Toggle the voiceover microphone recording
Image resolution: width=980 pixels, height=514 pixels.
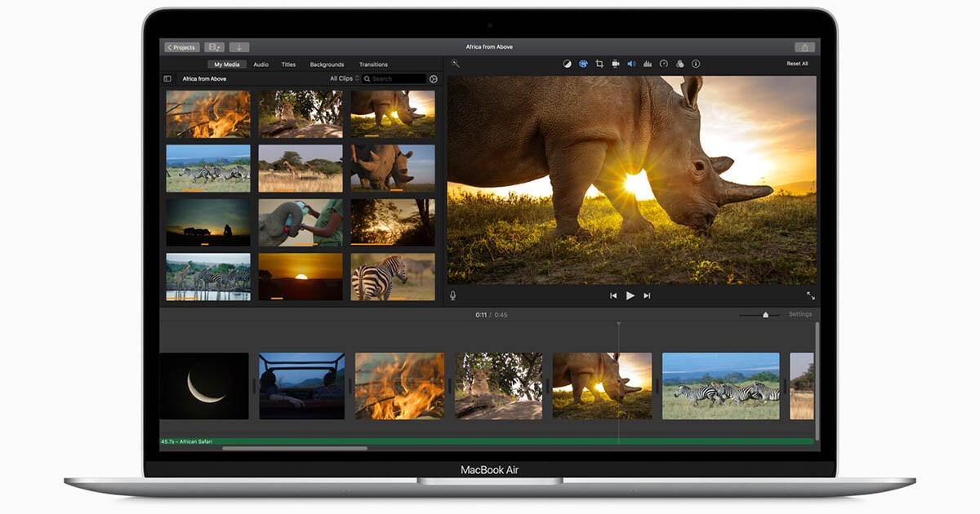click(x=453, y=295)
